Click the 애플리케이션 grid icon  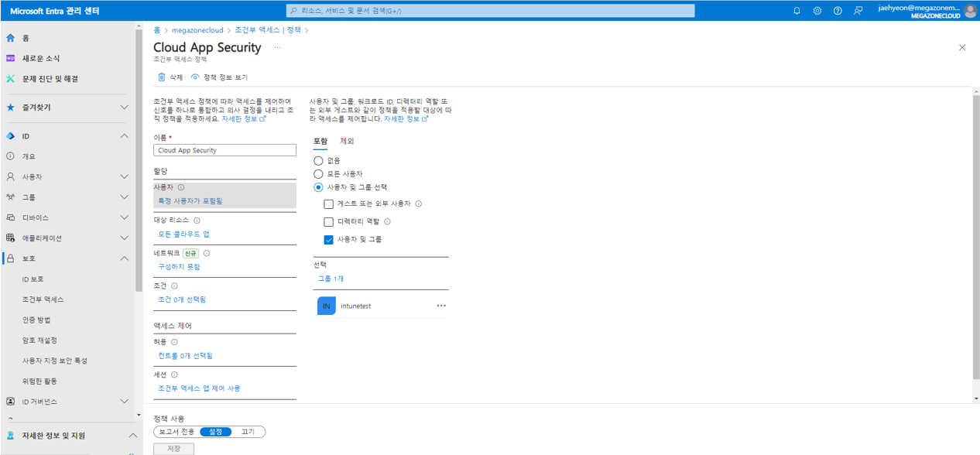click(x=10, y=238)
